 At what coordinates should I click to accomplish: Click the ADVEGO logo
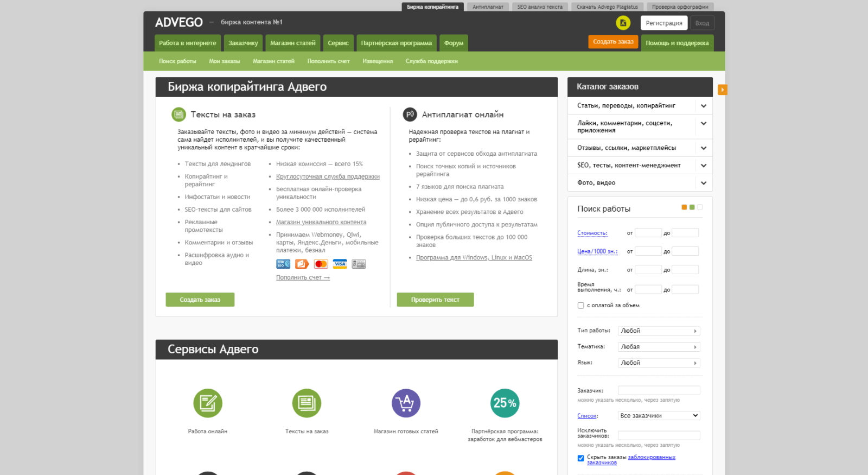tap(178, 22)
